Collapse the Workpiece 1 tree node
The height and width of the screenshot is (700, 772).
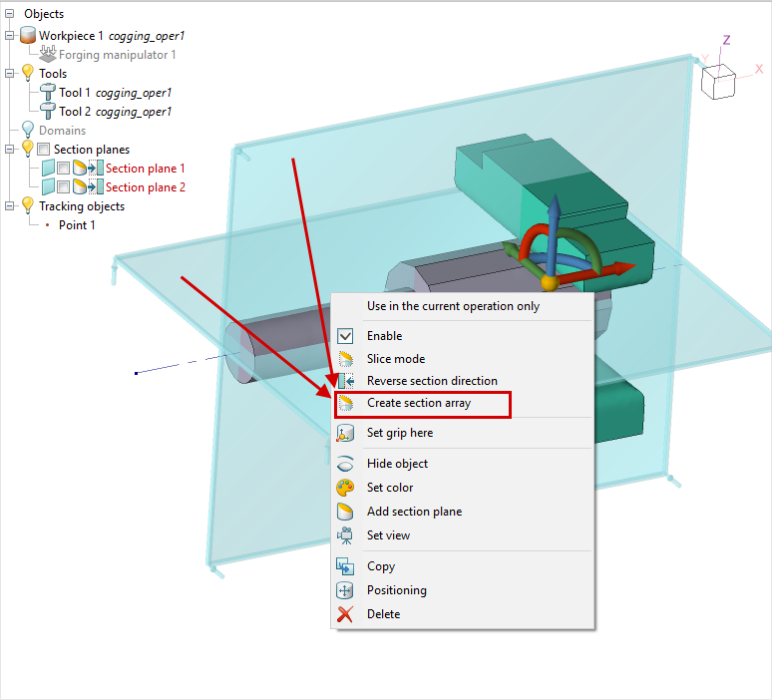[x=10, y=36]
